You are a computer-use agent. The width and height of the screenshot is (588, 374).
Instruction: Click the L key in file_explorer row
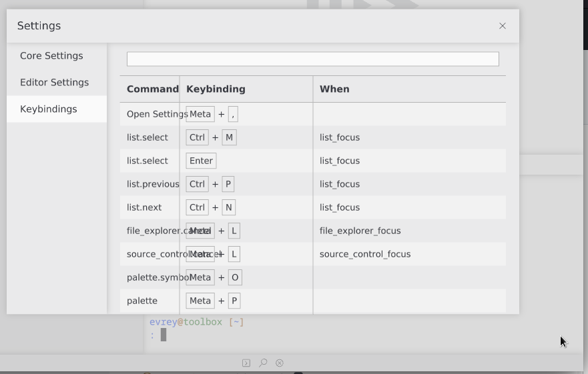point(234,231)
